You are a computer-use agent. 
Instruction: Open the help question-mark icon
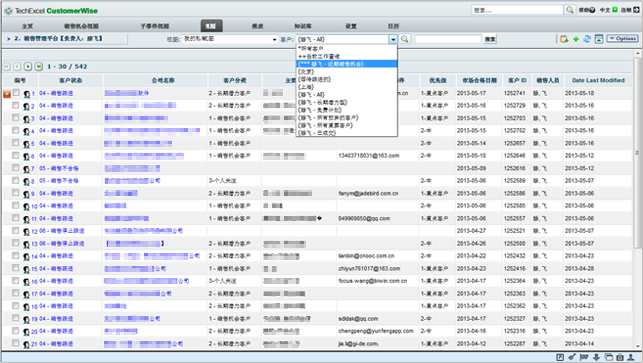pyautogui.click(x=592, y=10)
